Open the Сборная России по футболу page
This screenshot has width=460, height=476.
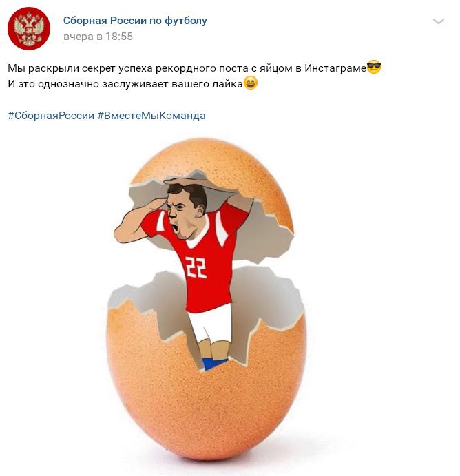pos(135,21)
